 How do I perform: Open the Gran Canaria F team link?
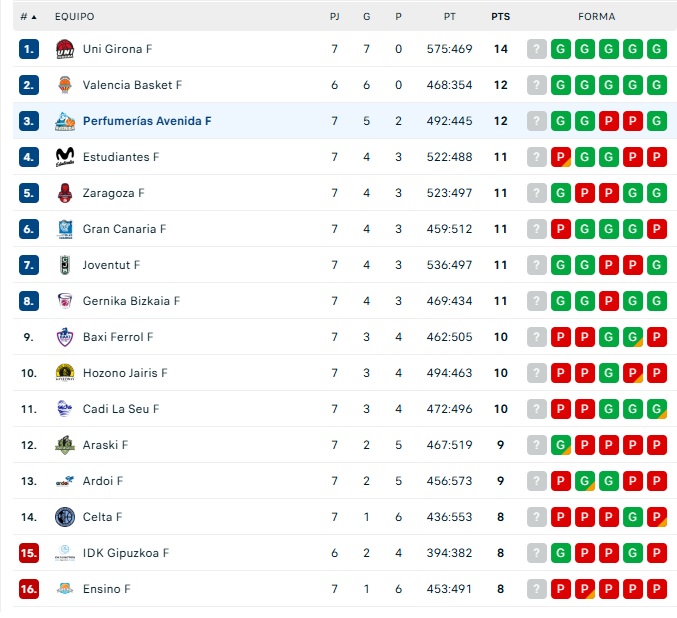[x=124, y=229]
